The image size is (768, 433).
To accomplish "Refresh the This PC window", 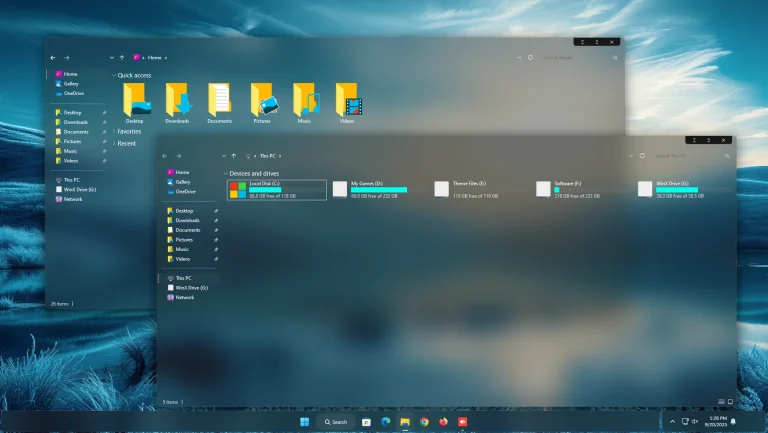I will pos(642,156).
